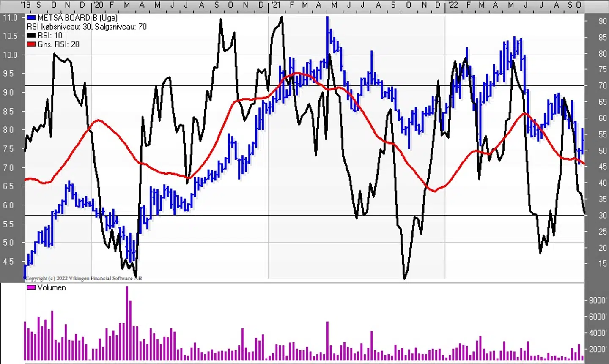Click the 4.5 price label on the left axis
609x364 pixels.
pyautogui.click(x=8, y=262)
